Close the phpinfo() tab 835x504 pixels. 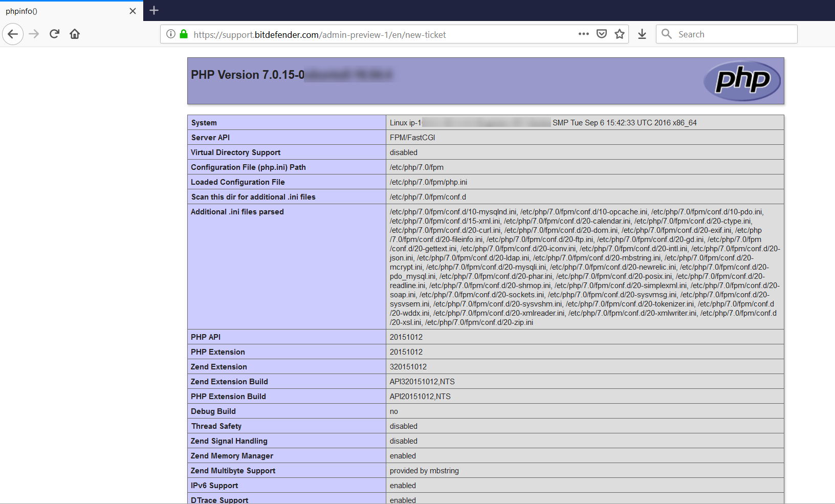pos(133,11)
